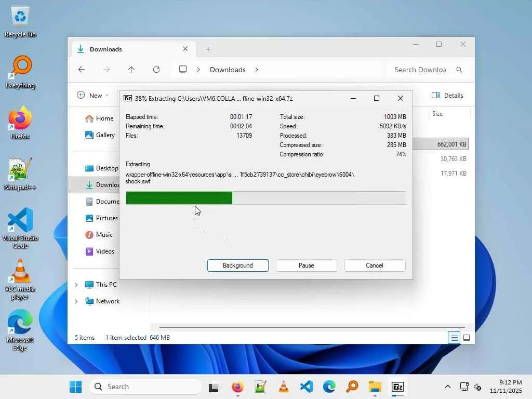Viewport: 532px width, 399px height.
Task: Select the Downloads tab title
Action: 105,49
